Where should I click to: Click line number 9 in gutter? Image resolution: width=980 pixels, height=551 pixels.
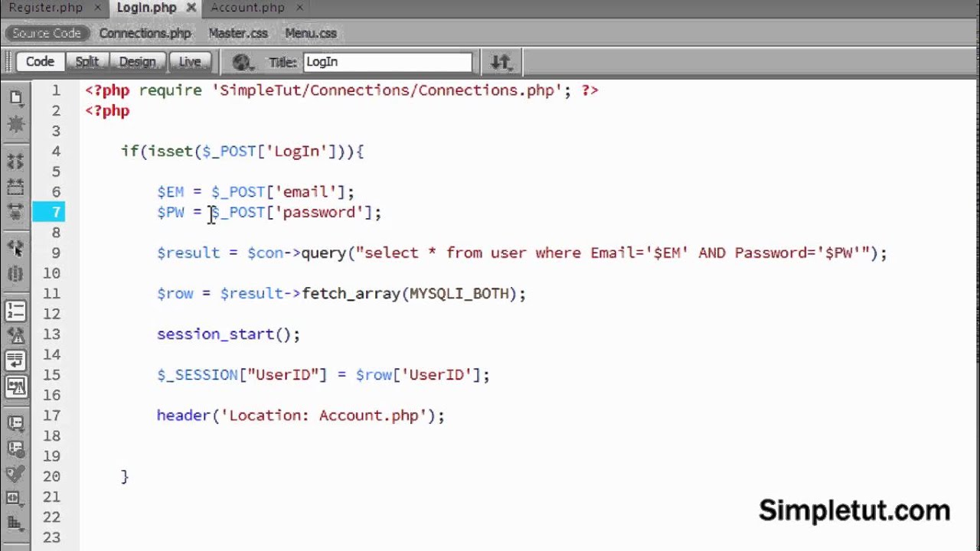point(56,253)
